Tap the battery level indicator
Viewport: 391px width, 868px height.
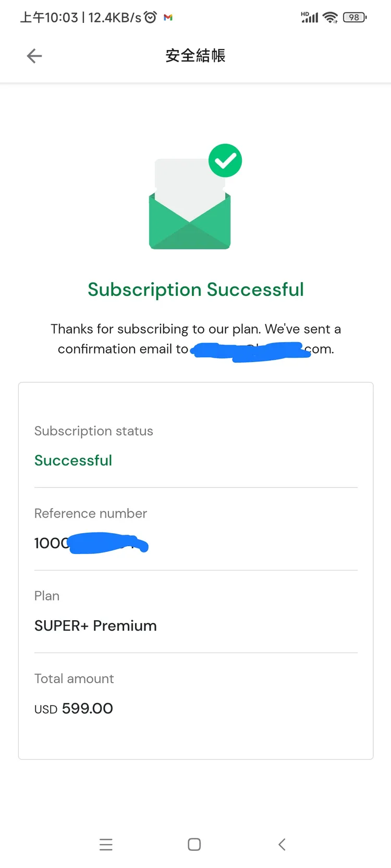point(355,18)
